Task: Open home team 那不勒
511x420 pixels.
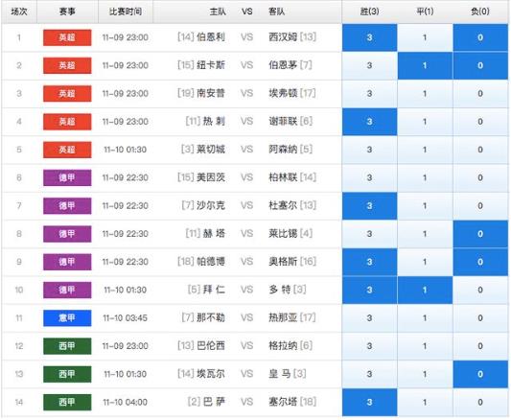Action: 211,317
